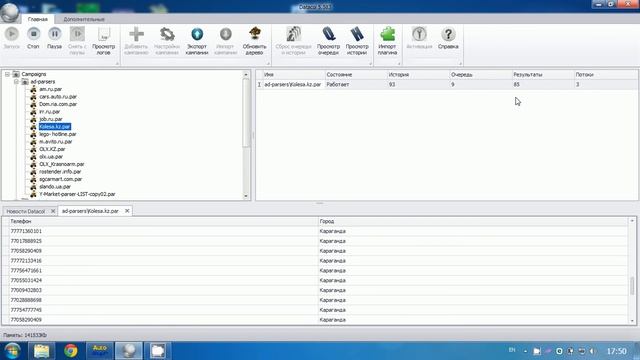Open File Explorer from the taskbar
Screen dimensions: 640x360
click(42, 351)
